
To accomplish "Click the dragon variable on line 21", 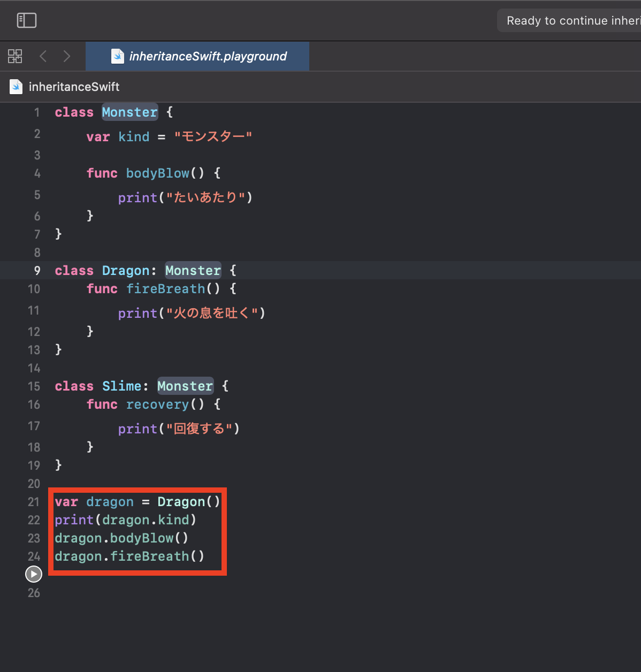I will click(x=110, y=502).
